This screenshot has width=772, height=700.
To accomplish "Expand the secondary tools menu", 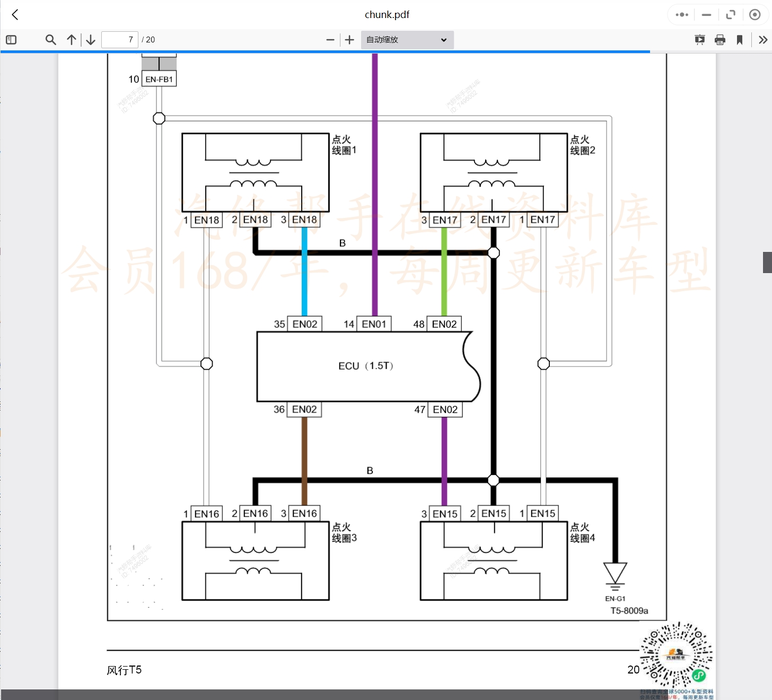I will [x=762, y=40].
